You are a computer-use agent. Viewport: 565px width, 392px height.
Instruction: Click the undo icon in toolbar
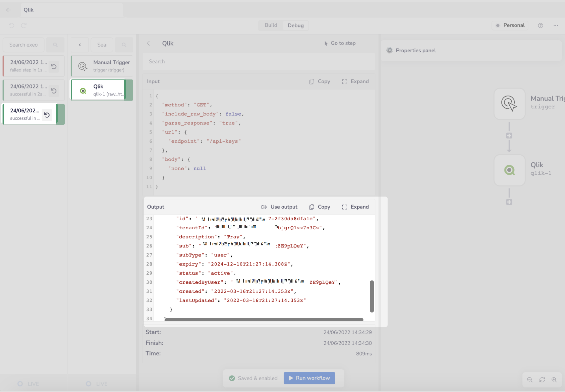[12, 25]
